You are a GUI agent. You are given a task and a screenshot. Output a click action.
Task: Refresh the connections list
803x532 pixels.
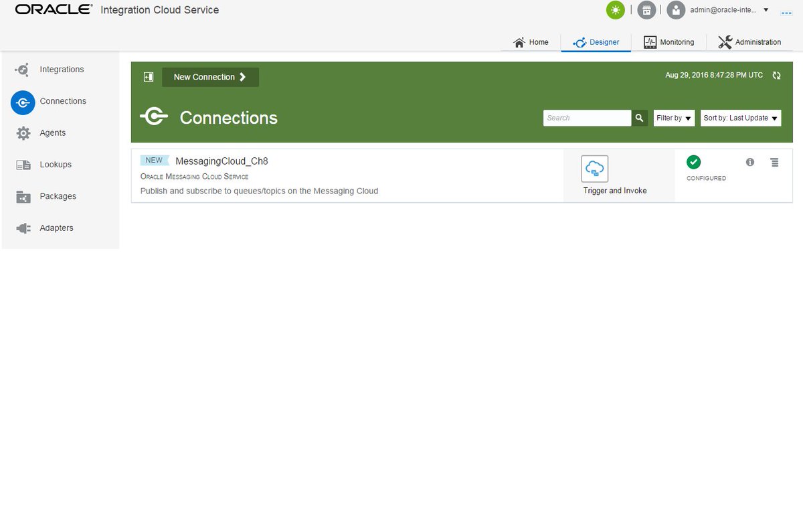click(776, 76)
